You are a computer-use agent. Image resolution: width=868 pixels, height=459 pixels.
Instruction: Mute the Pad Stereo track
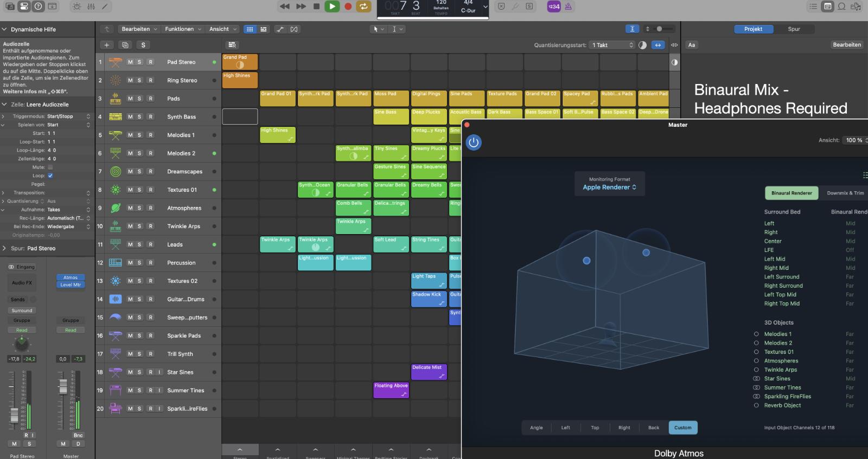130,62
